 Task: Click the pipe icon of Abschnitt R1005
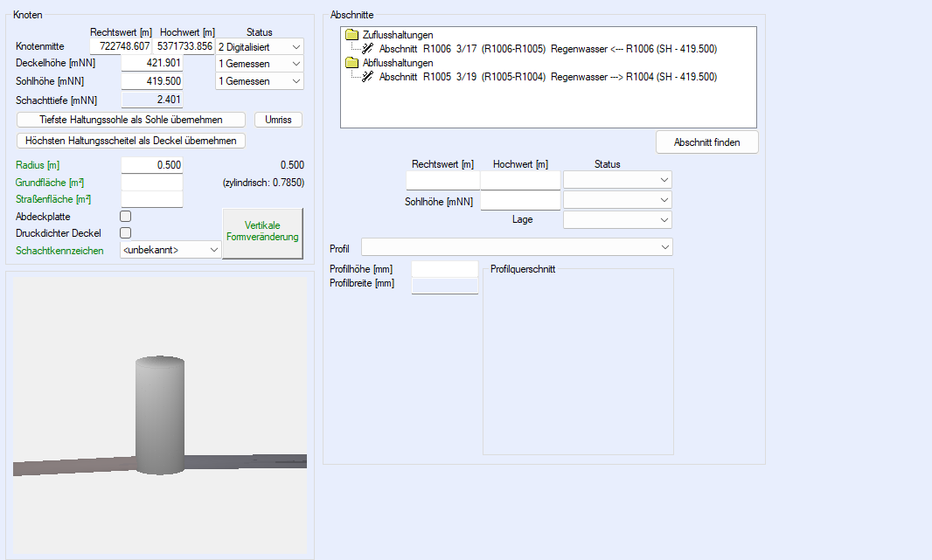(368, 77)
